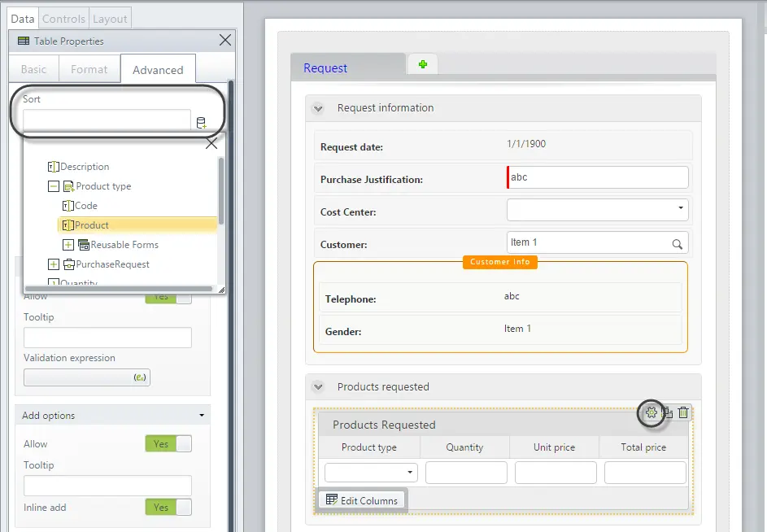Toggle Allow switch under Add options
Screen dimensions: 767x532
click(x=168, y=444)
